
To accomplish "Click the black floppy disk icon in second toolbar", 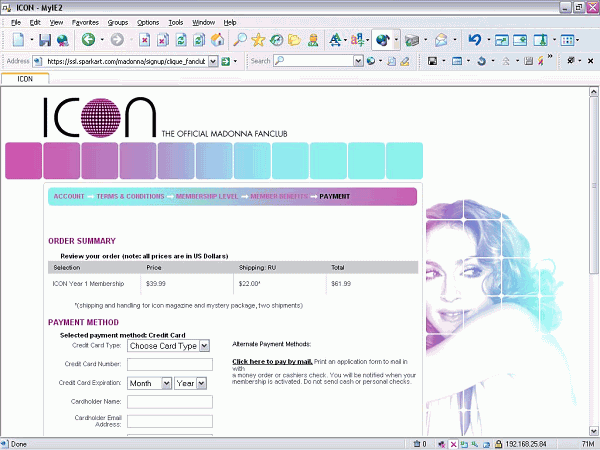I will tap(432, 61).
